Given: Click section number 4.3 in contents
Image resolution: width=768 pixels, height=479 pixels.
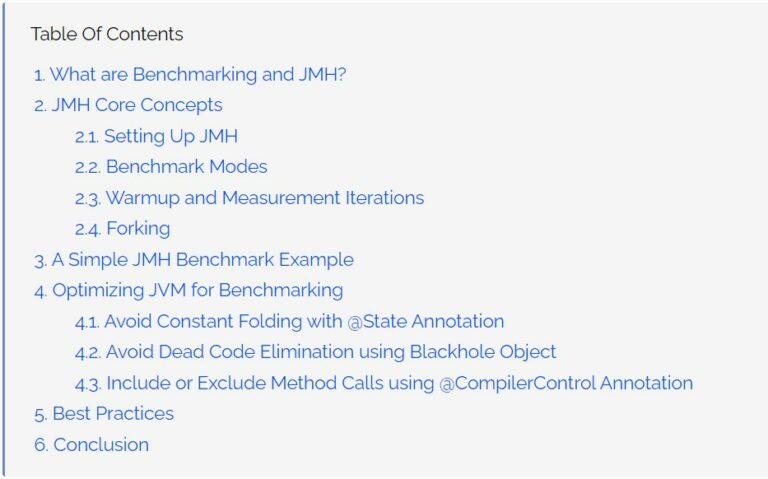Looking at the screenshot, I should pyautogui.click(x=88, y=384).
